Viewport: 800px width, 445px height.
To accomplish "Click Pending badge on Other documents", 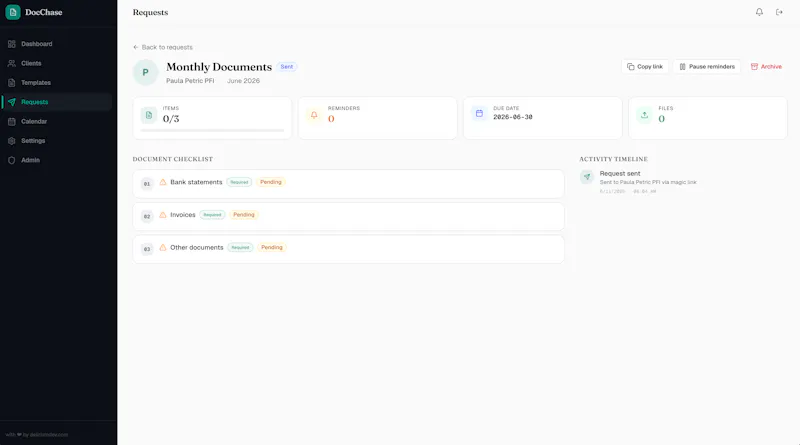I will pos(272,248).
